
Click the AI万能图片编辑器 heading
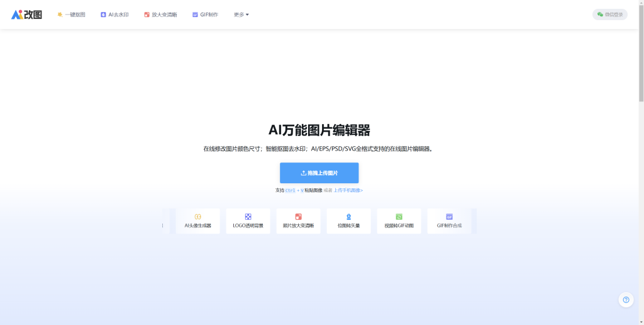[319, 130]
